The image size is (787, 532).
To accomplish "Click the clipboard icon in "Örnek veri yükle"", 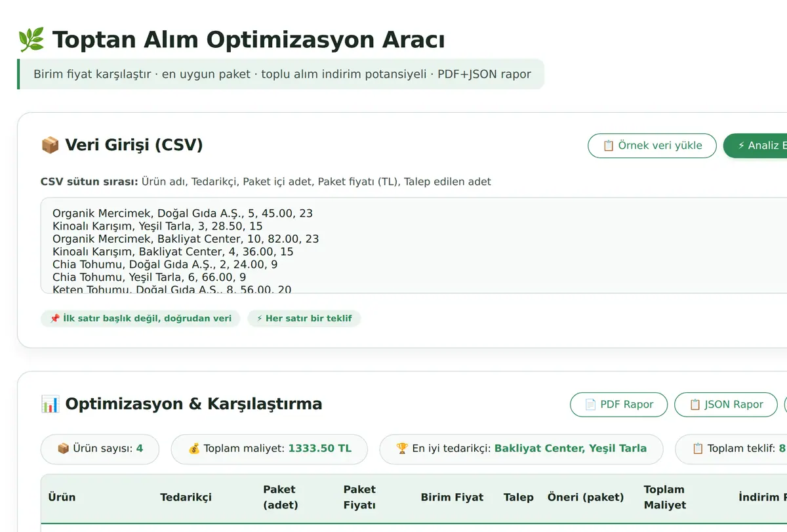I will click(x=608, y=146).
